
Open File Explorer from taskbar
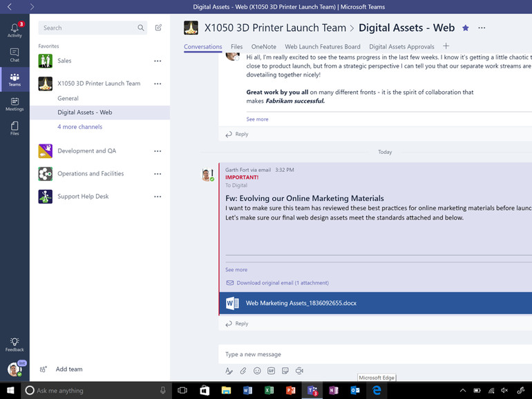click(x=226, y=391)
